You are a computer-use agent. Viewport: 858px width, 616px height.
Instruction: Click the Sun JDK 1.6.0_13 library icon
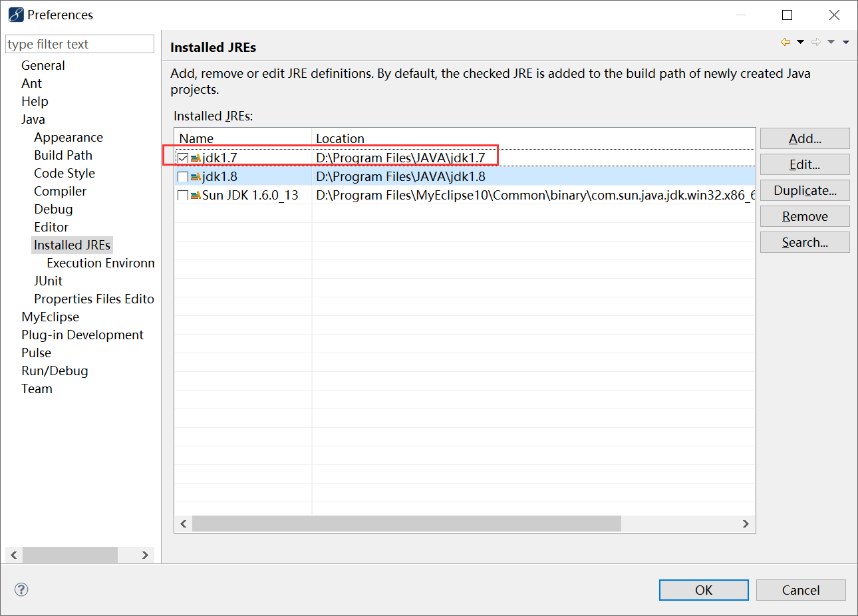pos(194,195)
